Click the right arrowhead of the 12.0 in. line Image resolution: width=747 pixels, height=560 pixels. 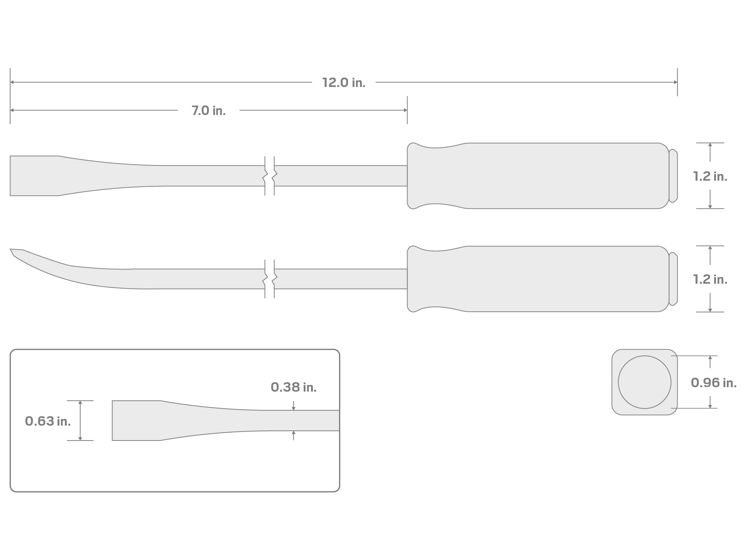(x=675, y=82)
